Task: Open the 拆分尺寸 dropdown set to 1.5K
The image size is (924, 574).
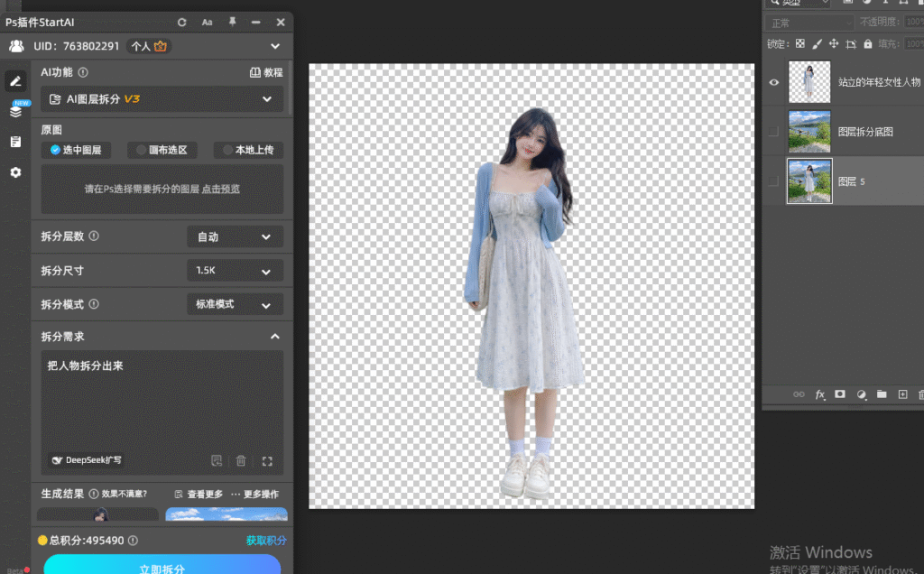Action: pyautogui.click(x=235, y=271)
